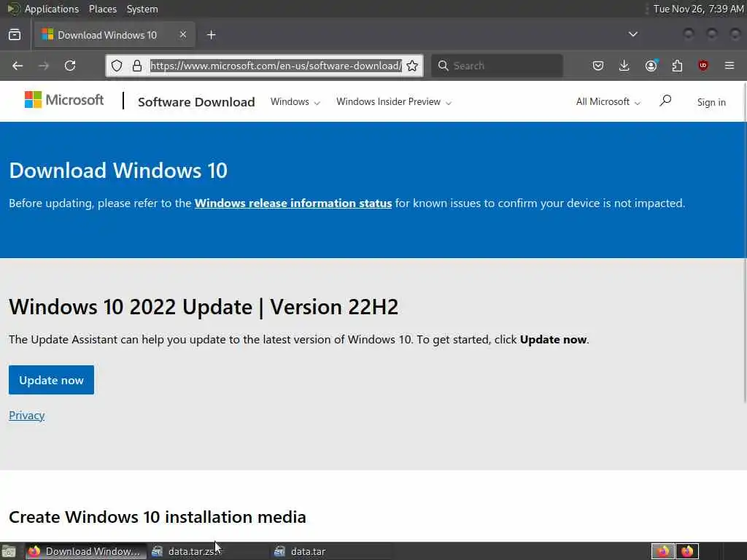Screen dimensions: 747x560
Task: Open the Places menu
Action: (102, 9)
